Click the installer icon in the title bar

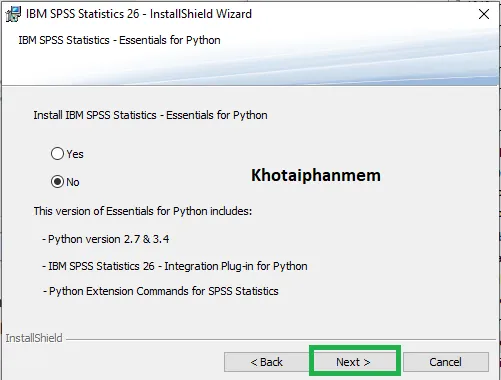13,14
